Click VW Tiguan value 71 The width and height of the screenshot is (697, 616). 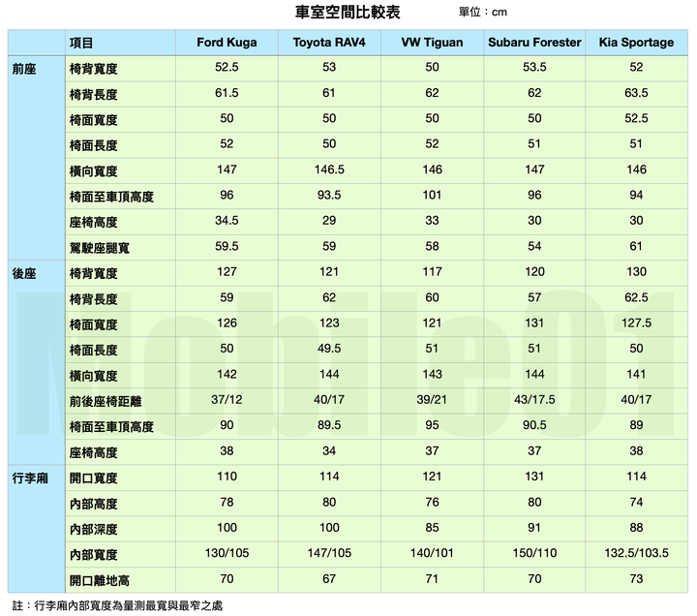pyautogui.click(x=432, y=579)
